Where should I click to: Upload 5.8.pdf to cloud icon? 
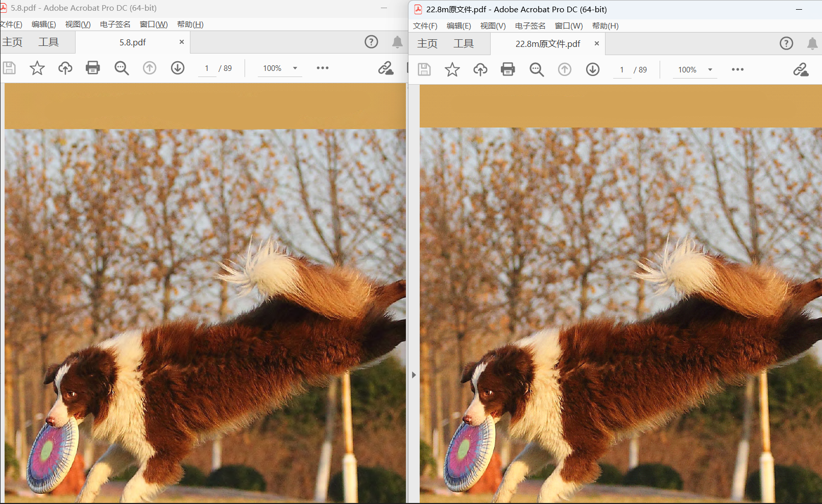(x=65, y=68)
